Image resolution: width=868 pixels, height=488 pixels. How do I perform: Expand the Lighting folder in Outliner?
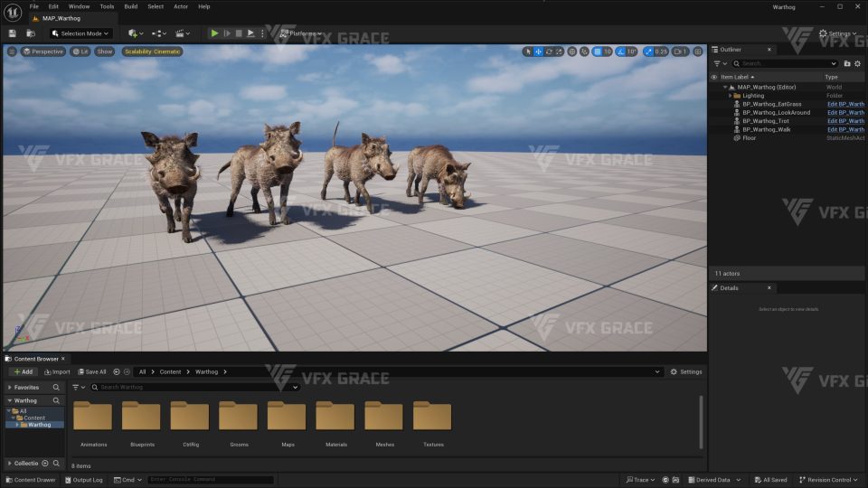tap(729, 96)
